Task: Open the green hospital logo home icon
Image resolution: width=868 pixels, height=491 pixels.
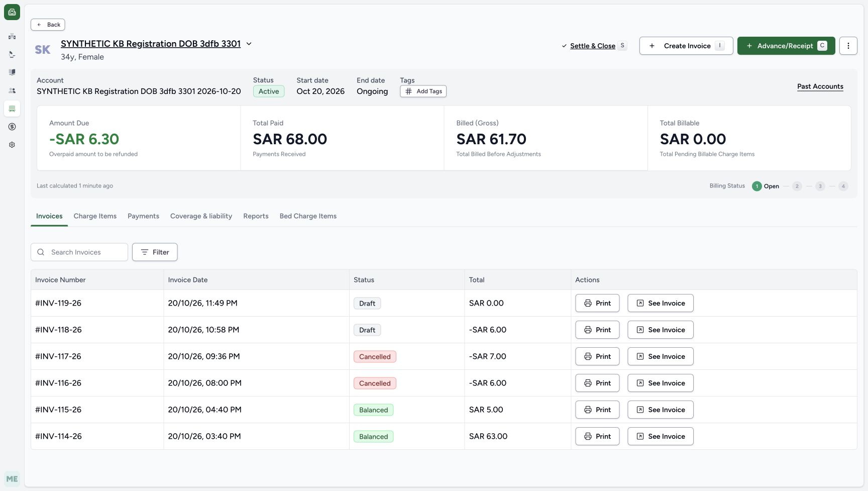Action: point(12,12)
